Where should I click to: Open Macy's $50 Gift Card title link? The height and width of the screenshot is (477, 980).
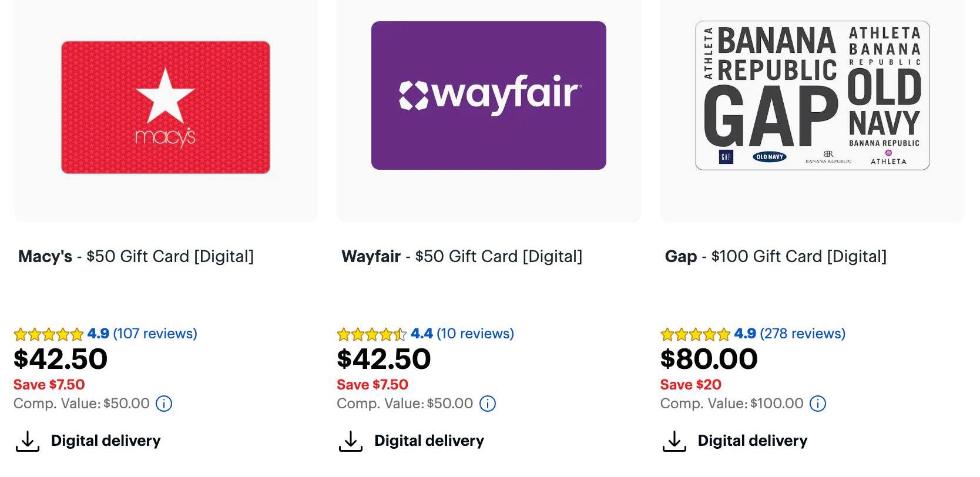tap(136, 257)
